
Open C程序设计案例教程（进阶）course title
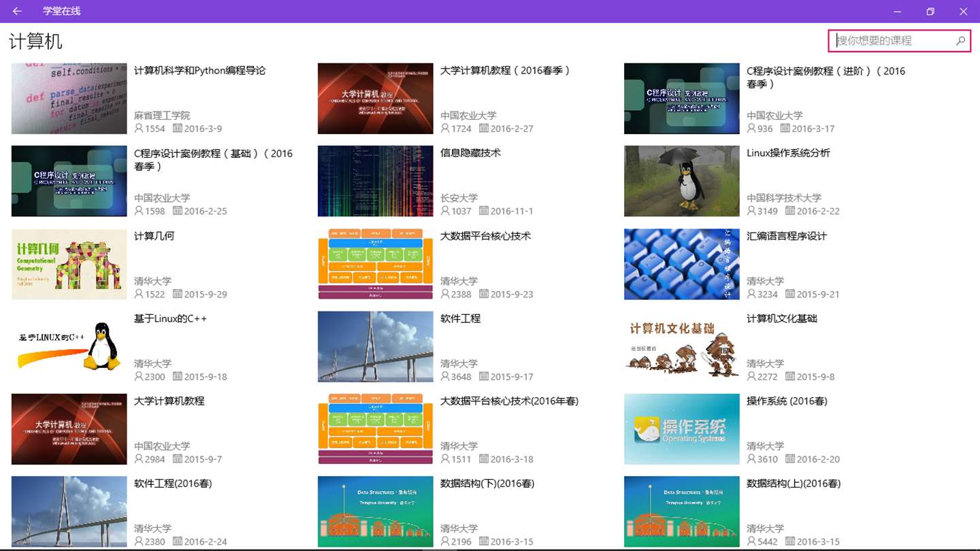(x=826, y=78)
